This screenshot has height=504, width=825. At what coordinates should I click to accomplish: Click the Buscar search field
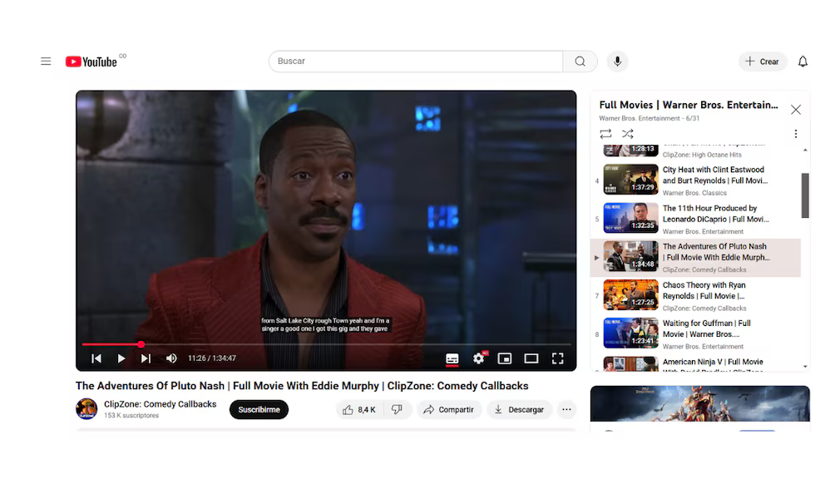coord(416,62)
